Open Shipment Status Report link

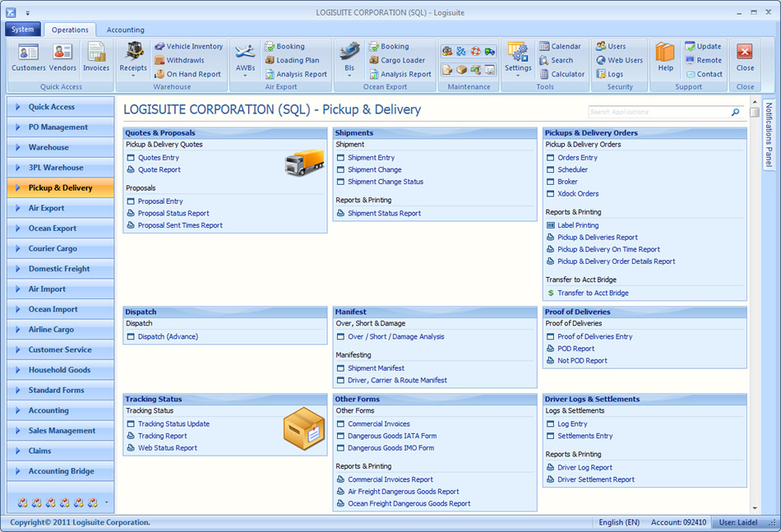pyautogui.click(x=384, y=213)
